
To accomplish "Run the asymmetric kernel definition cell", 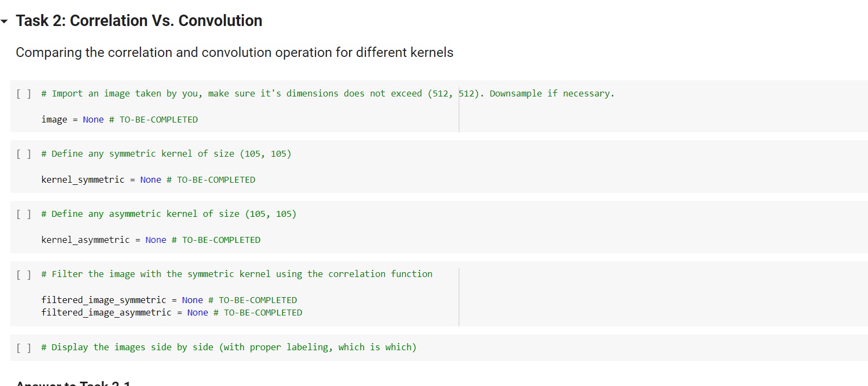I will (23, 214).
